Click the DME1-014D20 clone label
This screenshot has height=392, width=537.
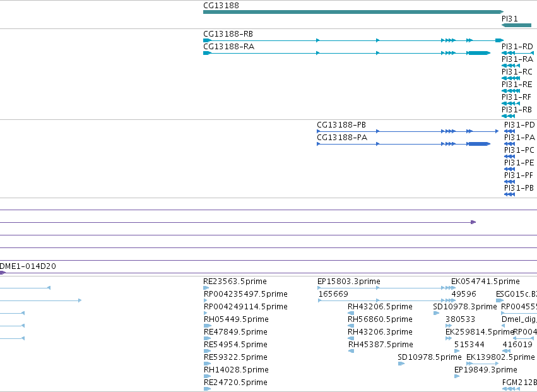[x=28, y=266]
